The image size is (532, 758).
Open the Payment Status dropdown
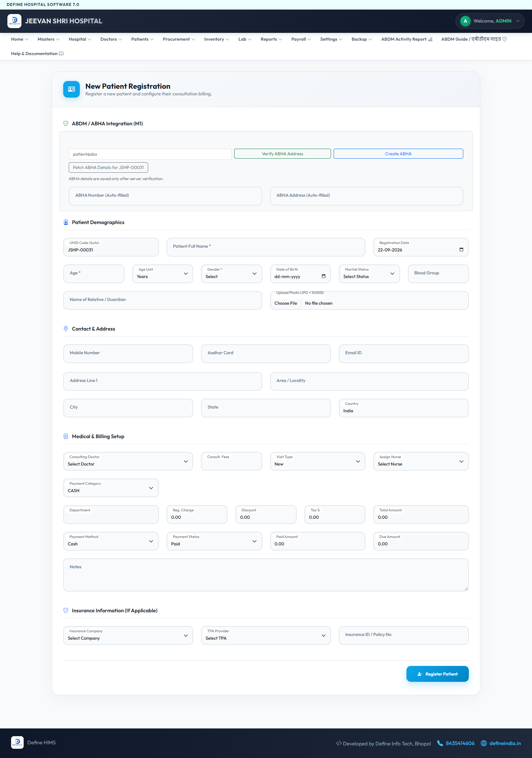point(214,541)
